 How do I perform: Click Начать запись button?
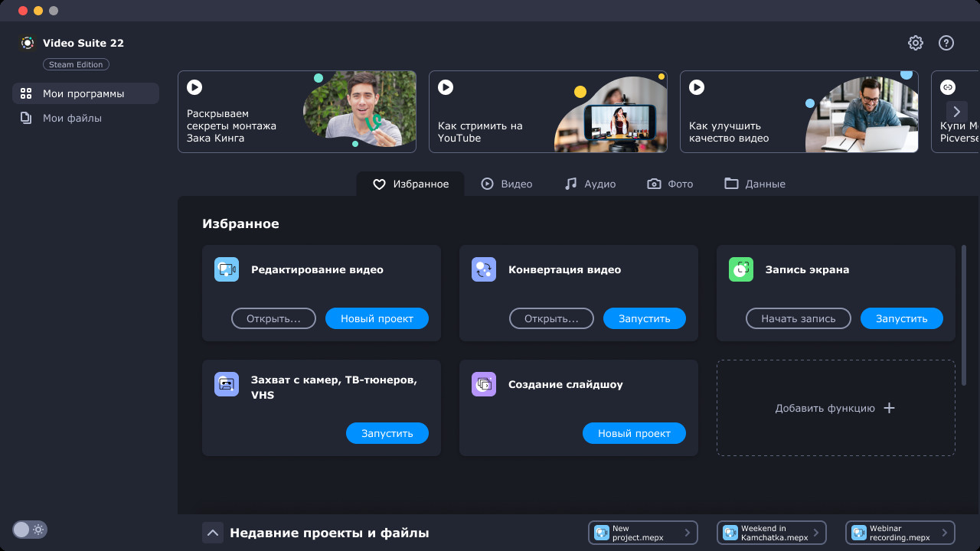[x=798, y=318]
